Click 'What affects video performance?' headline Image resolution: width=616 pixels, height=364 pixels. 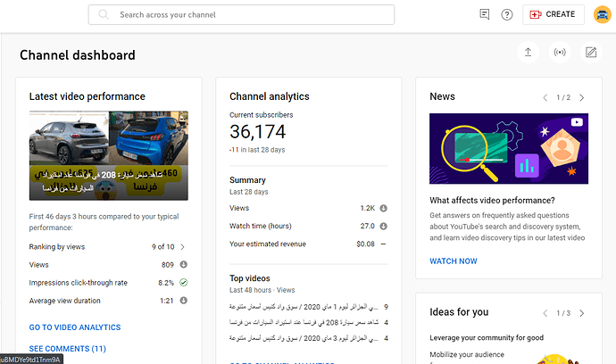click(x=492, y=200)
